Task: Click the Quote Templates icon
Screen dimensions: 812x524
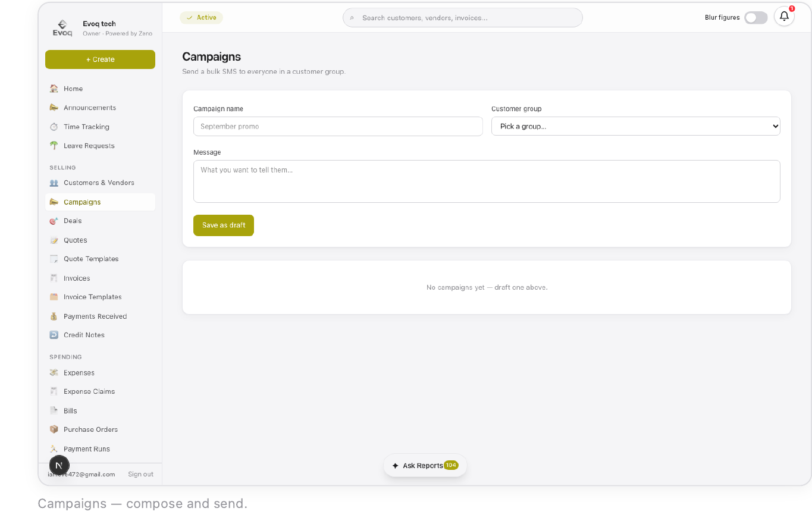Action: [54, 259]
